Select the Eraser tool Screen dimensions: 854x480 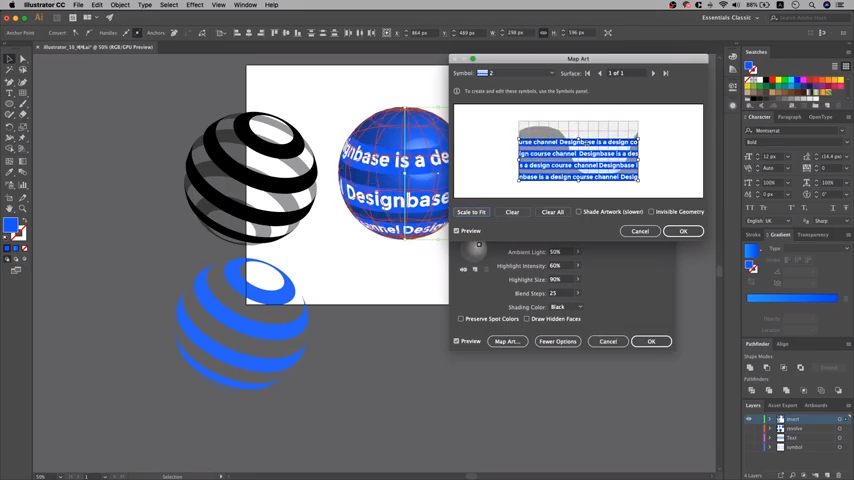click(x=23, y=114)
